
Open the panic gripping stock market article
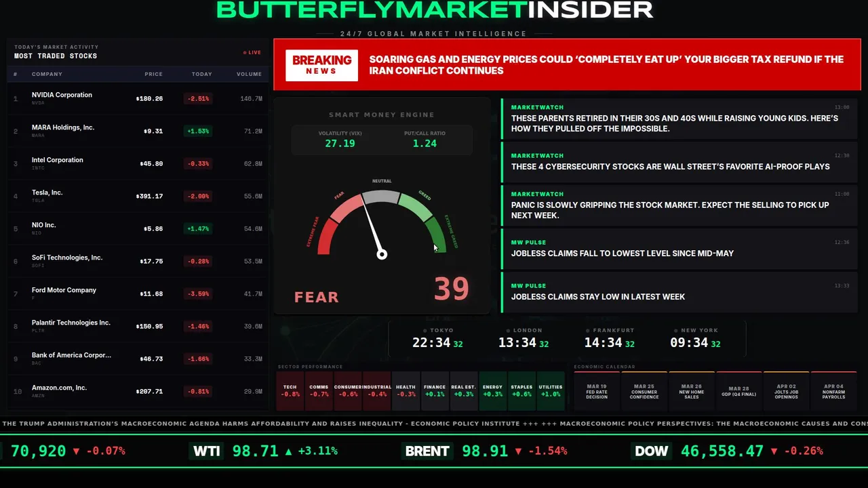pos(679,205)
